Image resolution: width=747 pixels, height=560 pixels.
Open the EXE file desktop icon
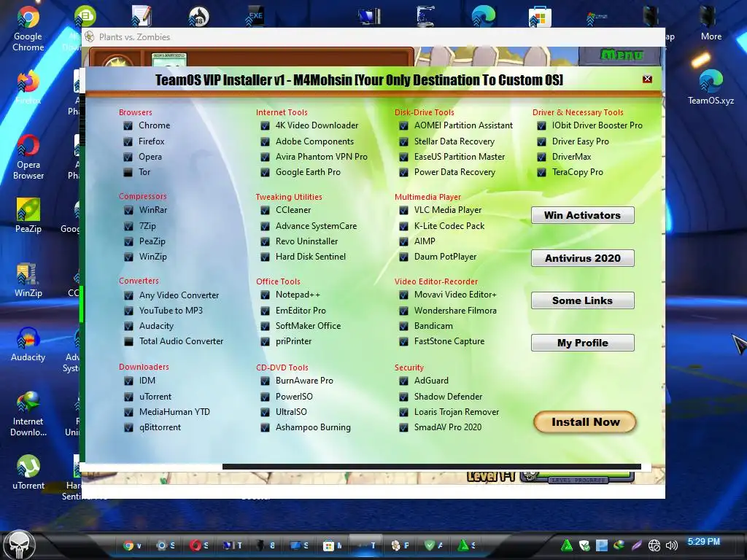255,16
